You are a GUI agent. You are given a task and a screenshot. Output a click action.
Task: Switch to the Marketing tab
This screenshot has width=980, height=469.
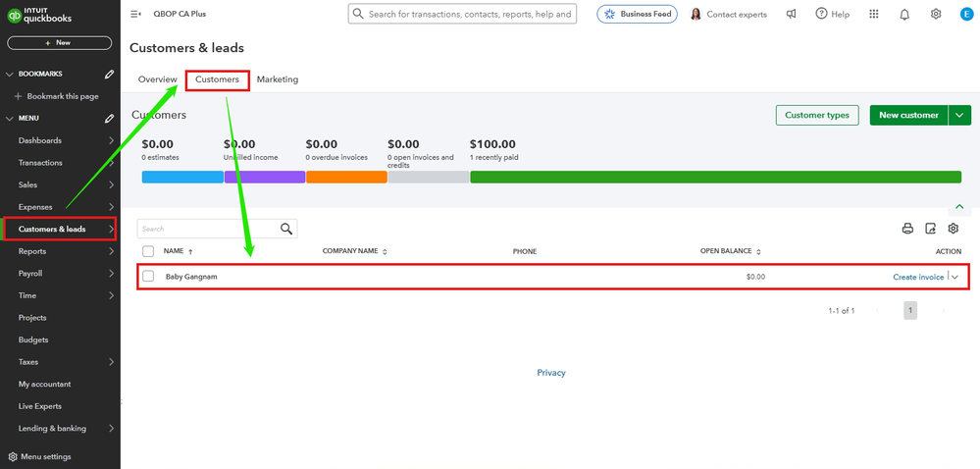(278, 79)
